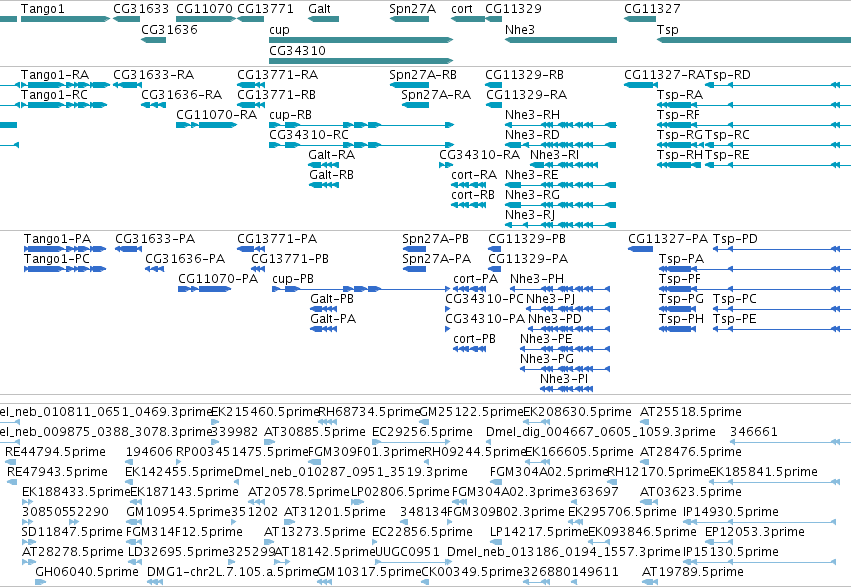The width and height of the screenshot is (851, 587).
Task: Select EST LP02806.5prime
Action: coord(400,493)
